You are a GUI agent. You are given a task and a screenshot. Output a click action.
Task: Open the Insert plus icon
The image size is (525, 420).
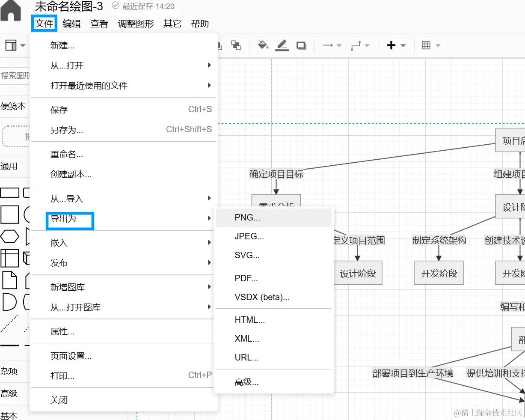click(x=392, y=45)
